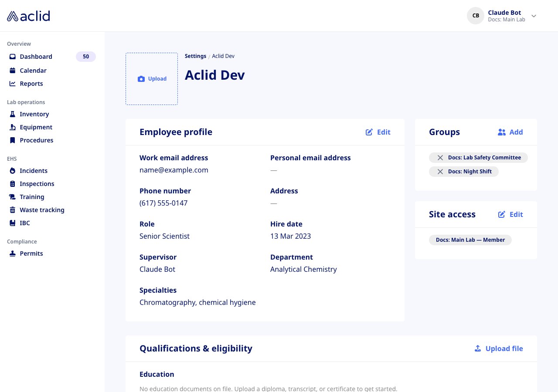Click the Training icon in sidebar

(13, 197)
